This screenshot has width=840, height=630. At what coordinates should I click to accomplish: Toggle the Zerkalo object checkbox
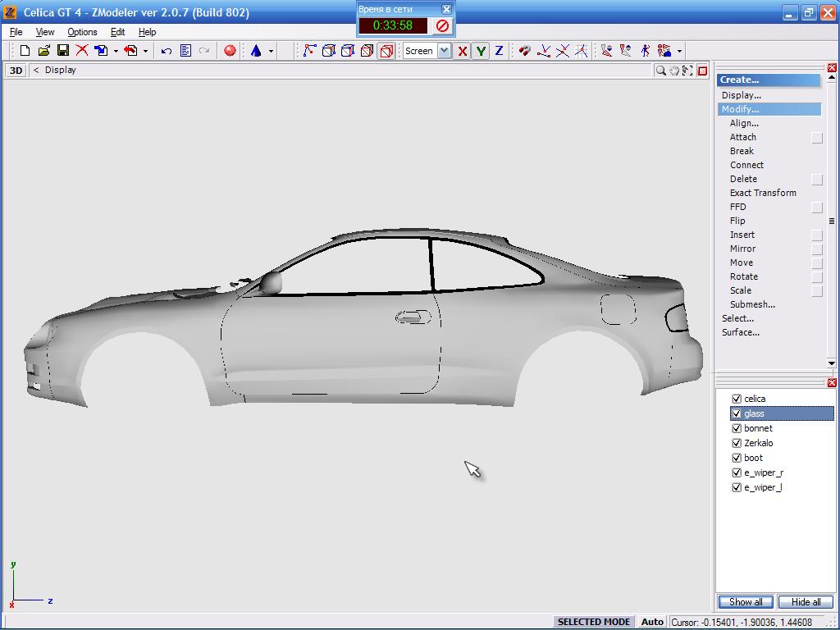tap(737, 443)
